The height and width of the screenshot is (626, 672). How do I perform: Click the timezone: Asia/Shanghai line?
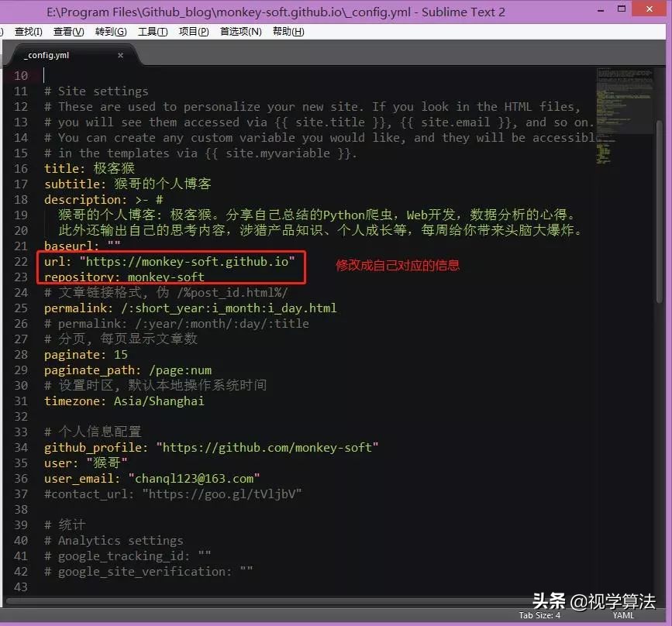click(124, 401)
